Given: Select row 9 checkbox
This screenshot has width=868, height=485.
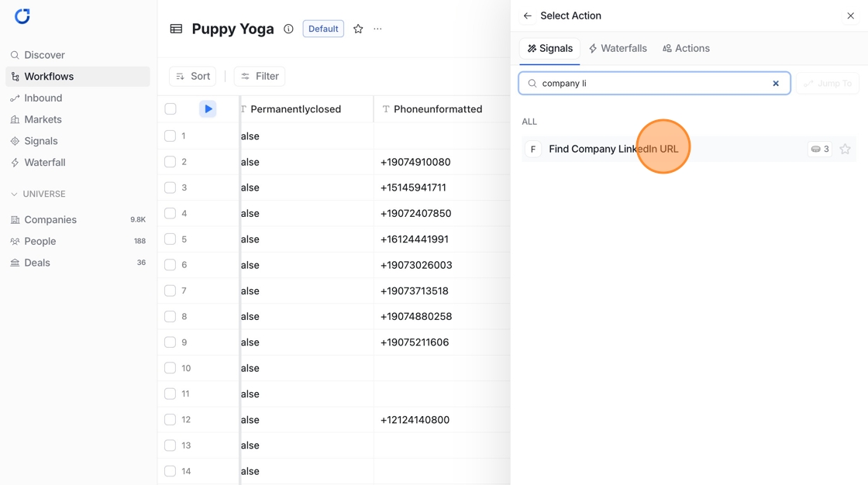Looking at the screenshot, I should [x=170, y=342].
